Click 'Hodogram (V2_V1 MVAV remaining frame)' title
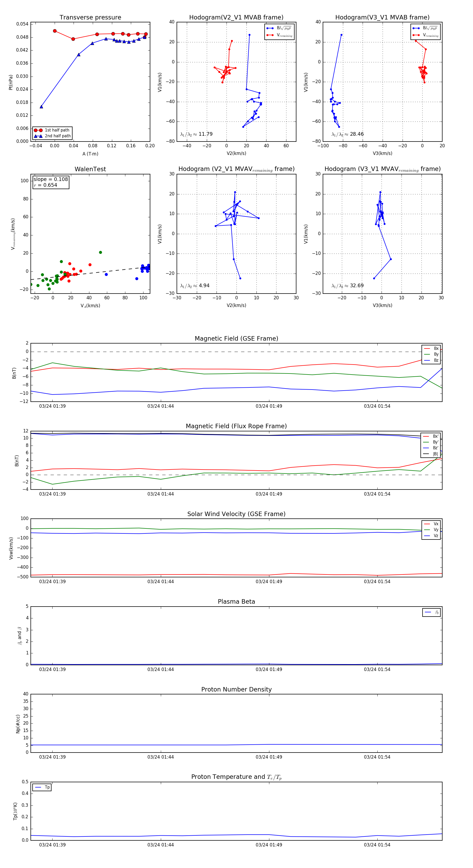Viewport: 473px width, 868px height. click(236, 169)
